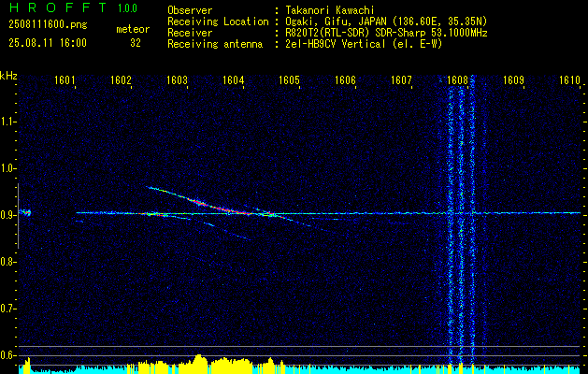The image size is (588, 374).
Task: Click the 0.9 kHz frequency label
Action: coord(7,215)
